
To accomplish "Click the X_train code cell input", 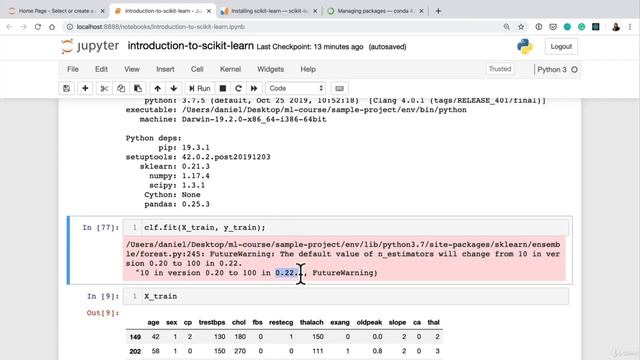I will point(346,296).
